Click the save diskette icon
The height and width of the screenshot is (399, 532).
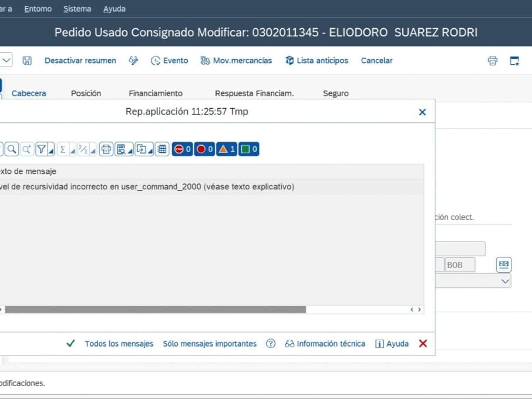click(x=27, y=61)
